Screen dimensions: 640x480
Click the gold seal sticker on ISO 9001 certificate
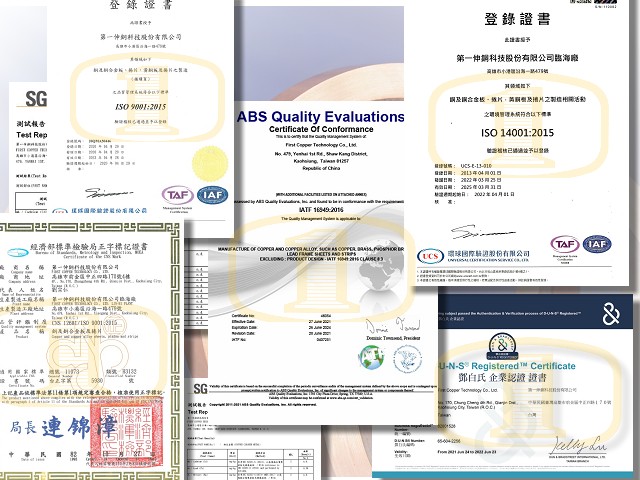(x=210, y=164)
